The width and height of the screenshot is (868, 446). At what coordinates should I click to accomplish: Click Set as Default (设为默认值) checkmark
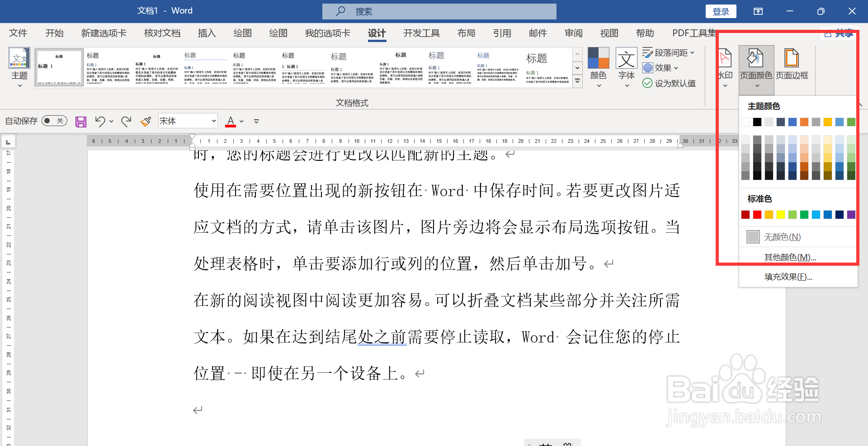tap(647, 83)
